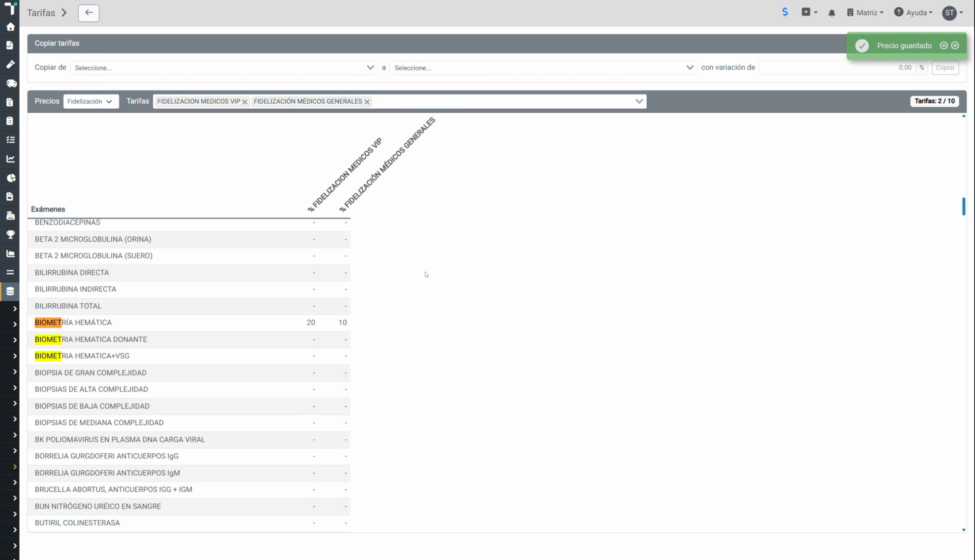Remove the FIDELIZACION MEDICOS VIP tag
This screenshot has height=560, width=975.
(245, 102)
